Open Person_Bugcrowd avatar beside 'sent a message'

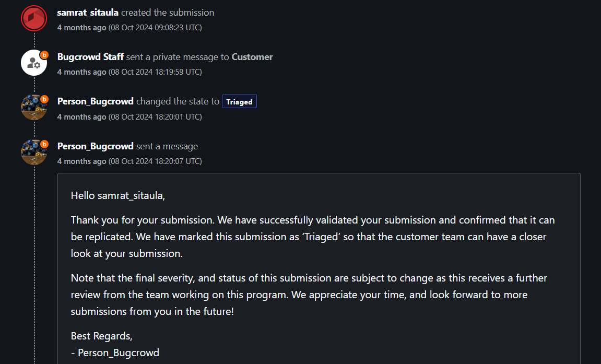pyautogui.click(x=34, y=152)
